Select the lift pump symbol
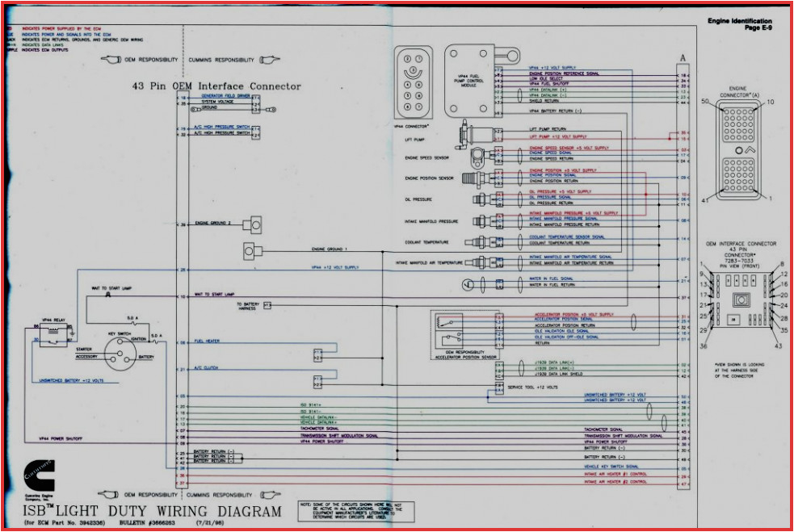 point(467,132)
